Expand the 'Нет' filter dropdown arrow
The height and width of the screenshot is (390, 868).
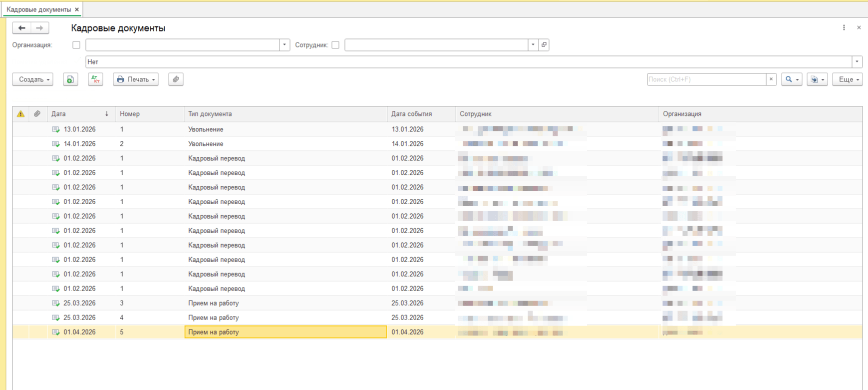point(857,62)
